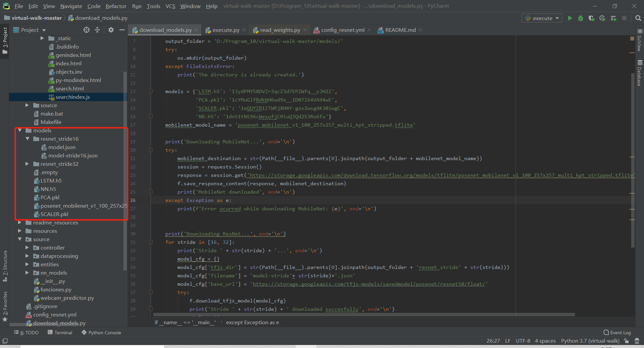Collapse the models folder
This screenshot has height=348, width=644.
(x=20, y=130)
